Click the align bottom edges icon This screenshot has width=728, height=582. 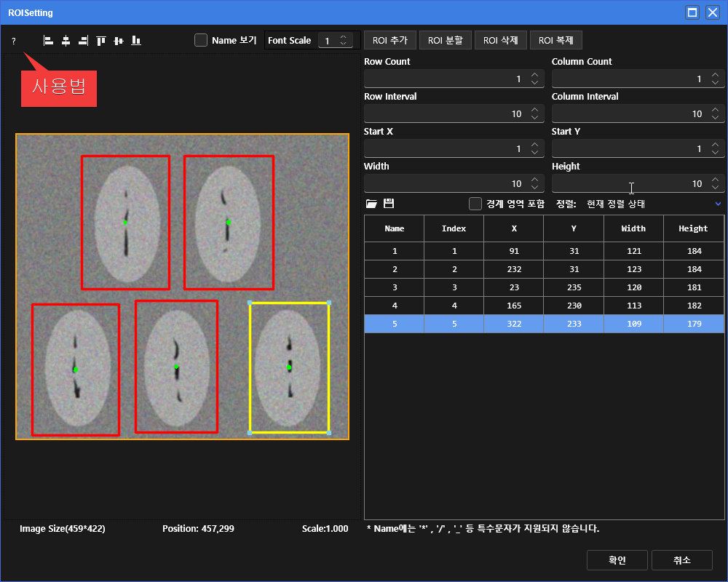click(x=136, y=41)
